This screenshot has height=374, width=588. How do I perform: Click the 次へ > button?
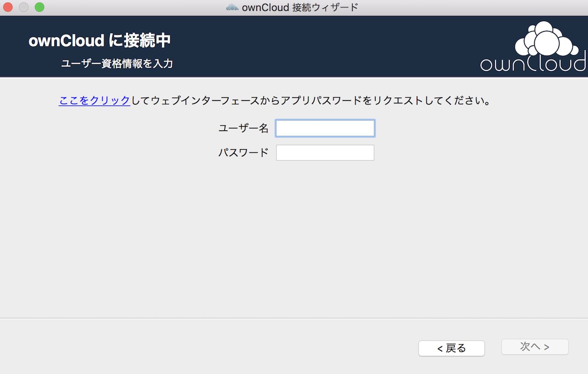[x=535, y=347]
